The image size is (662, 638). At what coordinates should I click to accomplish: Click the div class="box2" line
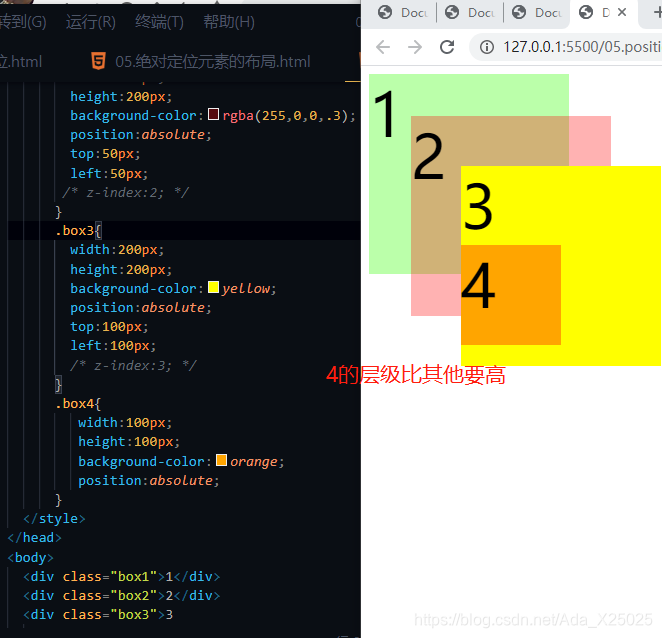tap(122, 595)
